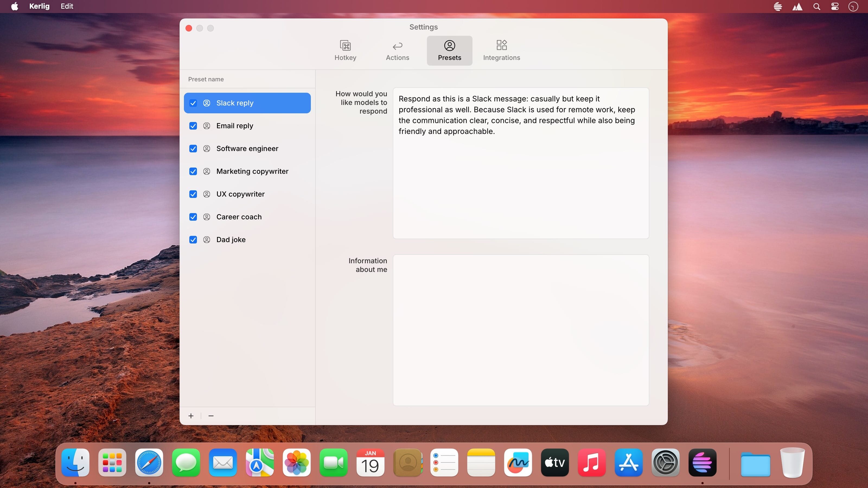Click the add preset plus button
868x488 pixels.
coord(191,416)
